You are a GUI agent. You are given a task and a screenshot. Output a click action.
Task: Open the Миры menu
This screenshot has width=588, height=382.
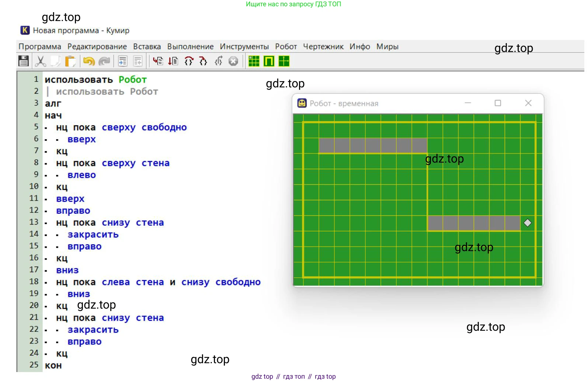[387, 47]
